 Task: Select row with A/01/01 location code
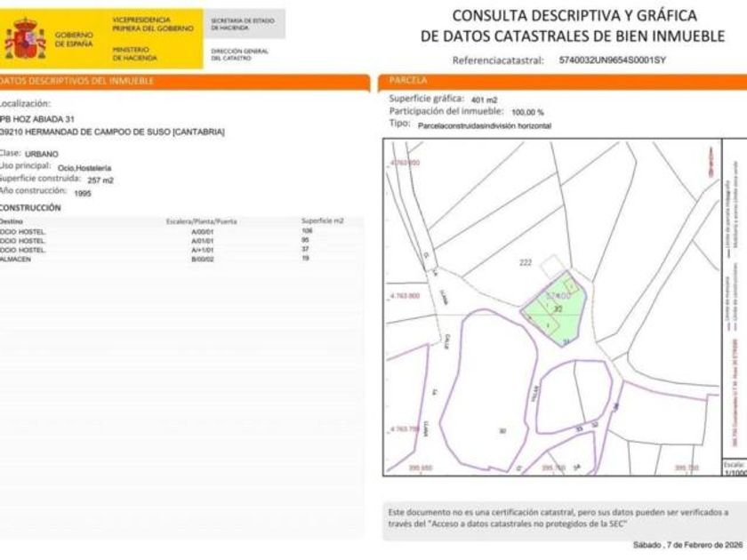tap(181, 241)
